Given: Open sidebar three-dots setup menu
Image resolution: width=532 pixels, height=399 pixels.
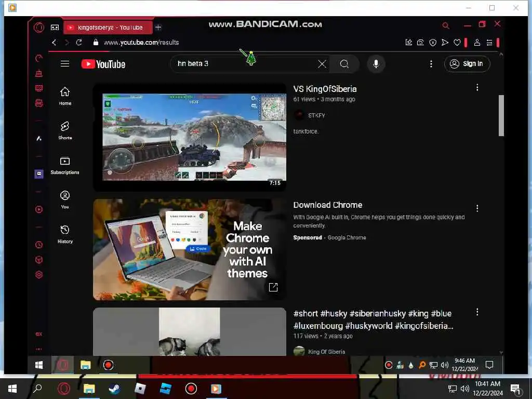Looking at the screenshot, I should [x=39, y=349].
